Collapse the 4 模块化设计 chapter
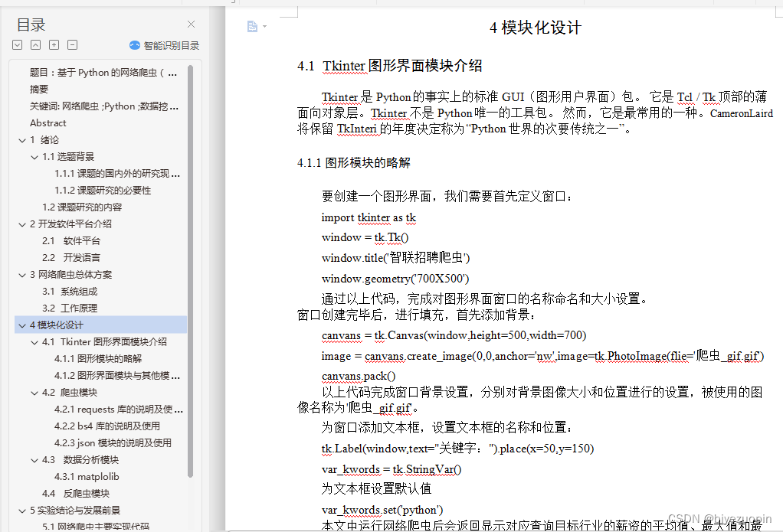 click(22, 325)
